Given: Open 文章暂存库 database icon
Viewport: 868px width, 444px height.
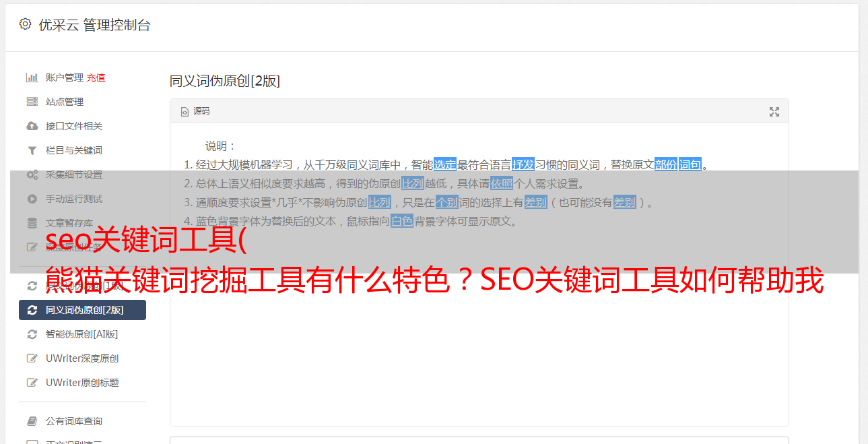Looking at the screenshot, I should (32, 223).
